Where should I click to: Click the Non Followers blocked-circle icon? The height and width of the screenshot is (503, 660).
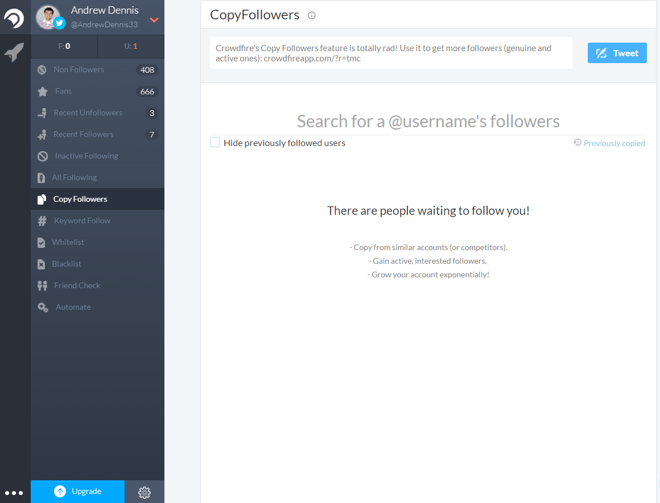click(42, 70)
